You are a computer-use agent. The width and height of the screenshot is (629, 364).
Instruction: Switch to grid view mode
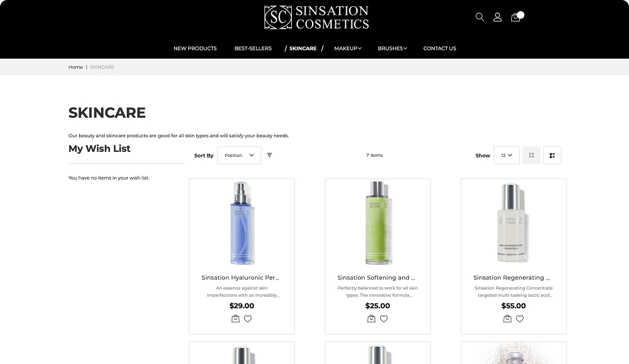pyautogui.click(x=532, y=155)
